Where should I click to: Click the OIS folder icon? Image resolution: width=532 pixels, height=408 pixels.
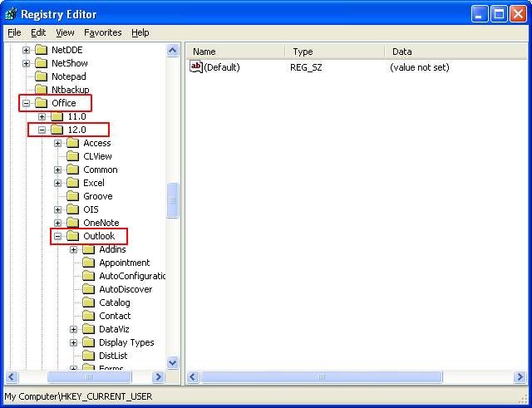coord(72,209)
